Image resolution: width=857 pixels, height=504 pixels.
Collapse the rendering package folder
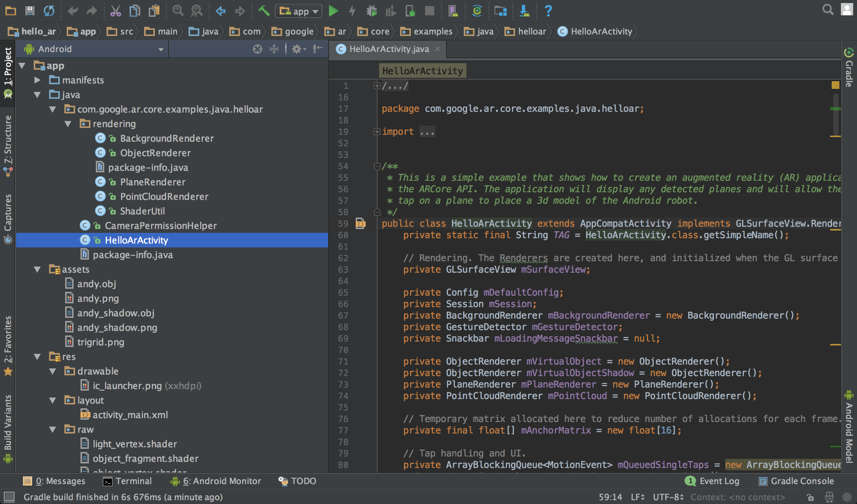click(68, 124)
